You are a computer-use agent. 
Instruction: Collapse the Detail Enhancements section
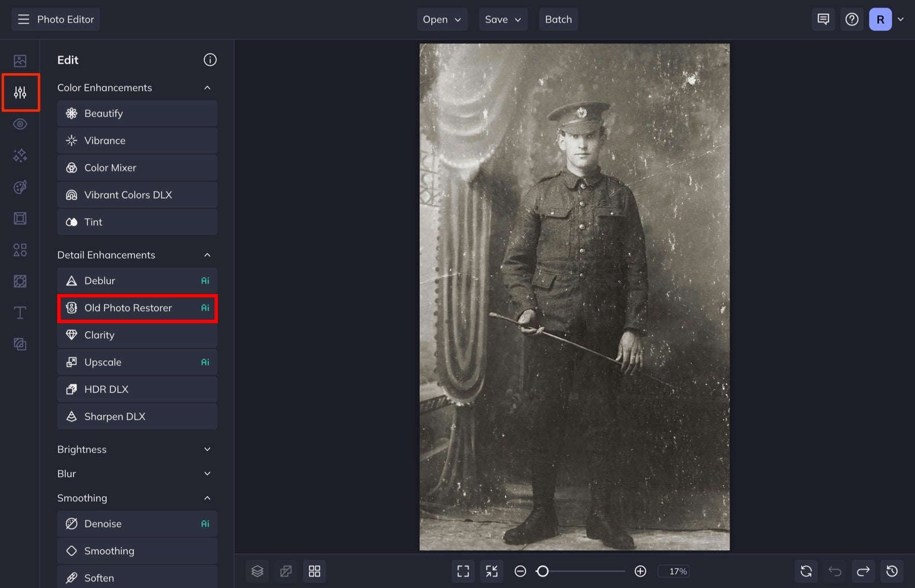pyautogui.click(x=207, y=255)
